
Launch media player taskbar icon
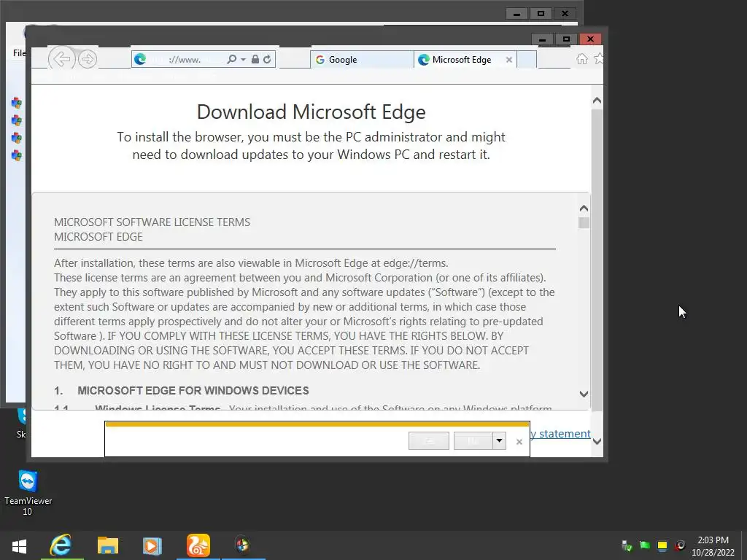point(152,545)
